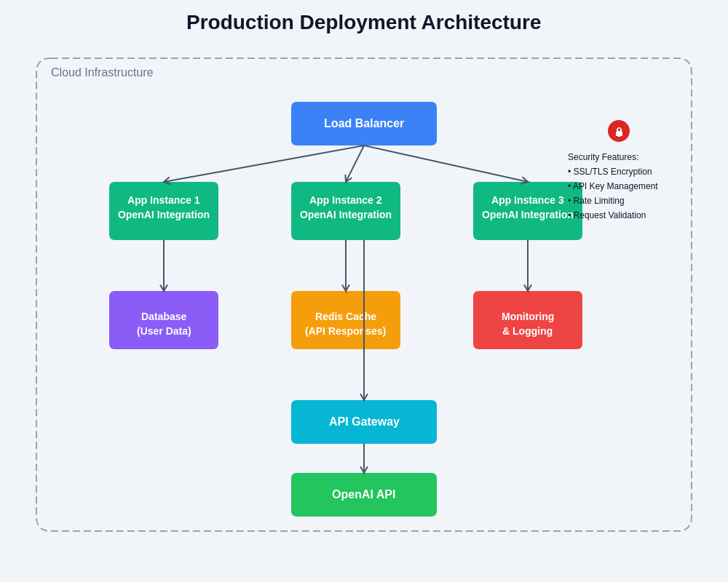
Task: Select the SSL/TLS Encryption bullet
Action: pyautogui.click(x=612, y=172)
